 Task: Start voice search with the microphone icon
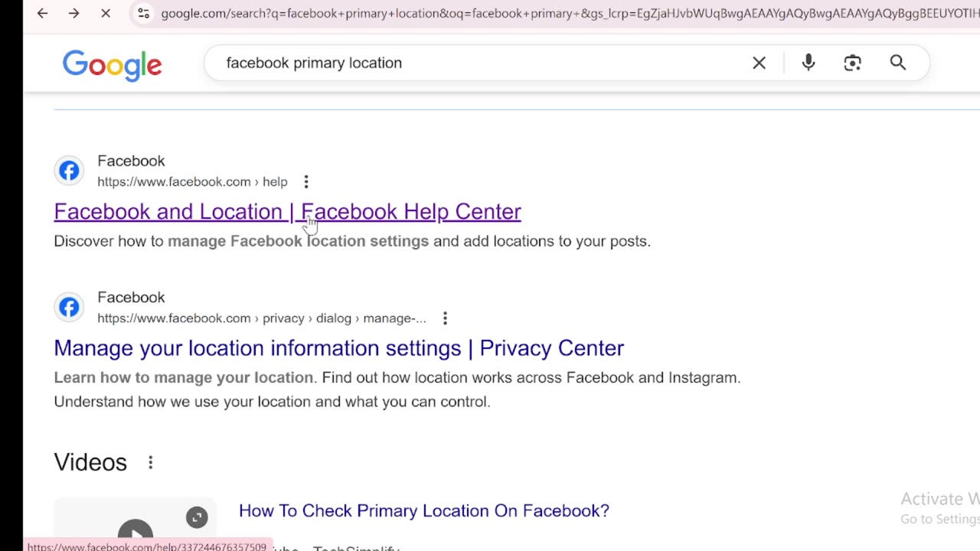pos(808,63)
